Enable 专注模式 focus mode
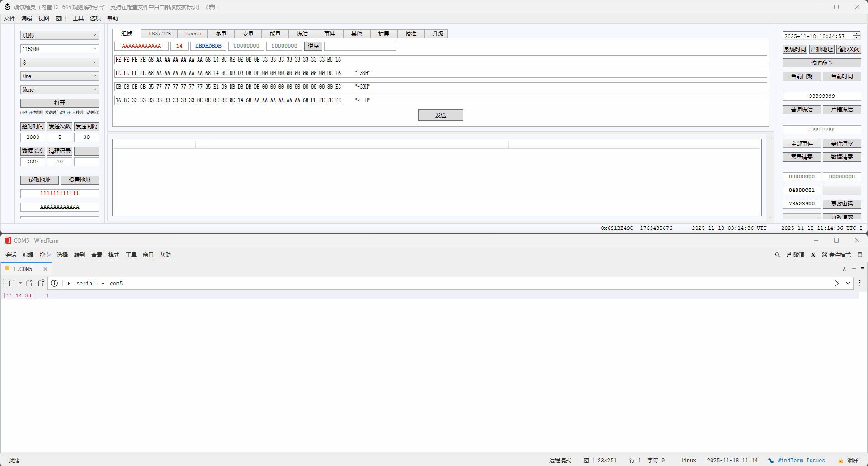This screenshot has width=868, height=466. click(x=836, y=255)
